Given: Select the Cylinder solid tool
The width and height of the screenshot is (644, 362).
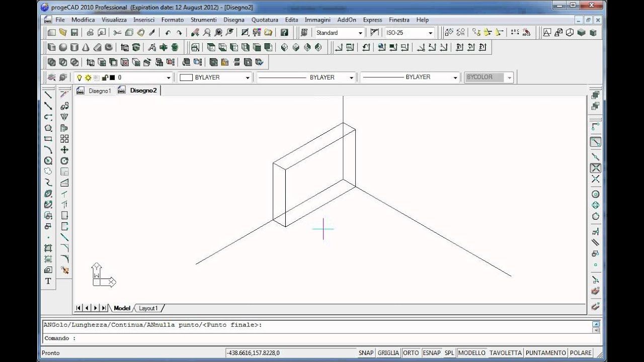Looking at the screenshot, I should [x=74, y=47].
